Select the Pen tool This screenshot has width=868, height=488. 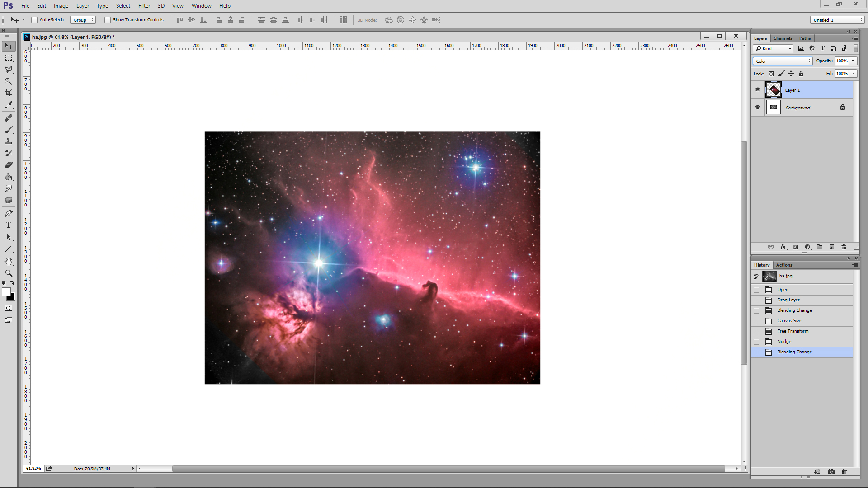[x=9, y=213]
